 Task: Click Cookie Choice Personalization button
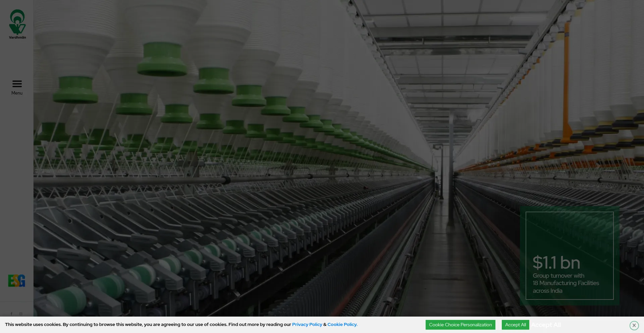(x=460, y=325)
